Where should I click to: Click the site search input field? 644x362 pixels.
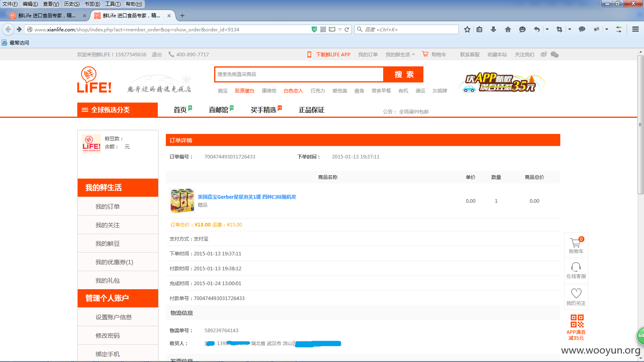coord(299,74)
